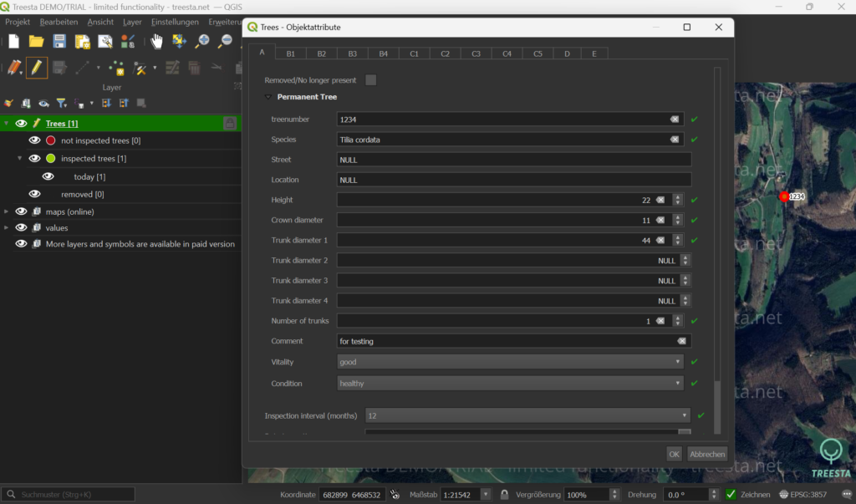Screen dimensions: 856x504
Task: Click the Abbrechen button
Action: tap(707, 454)
